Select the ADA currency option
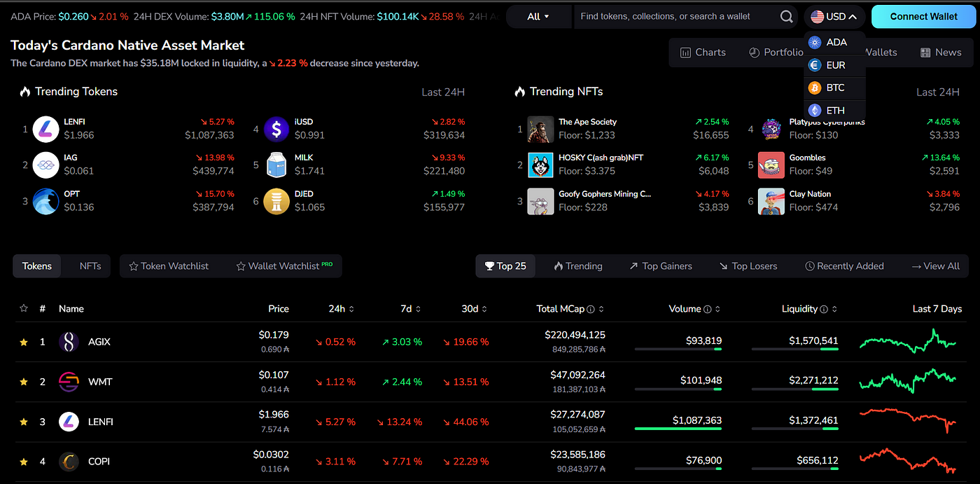The height and width of the screenshot is (484, 980). [x=834, y=42]
